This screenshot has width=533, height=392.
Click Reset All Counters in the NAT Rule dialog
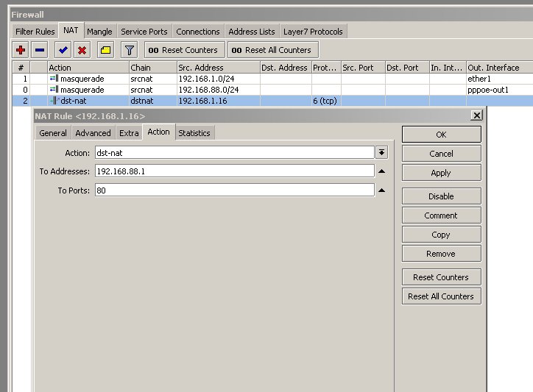[441, 296]
